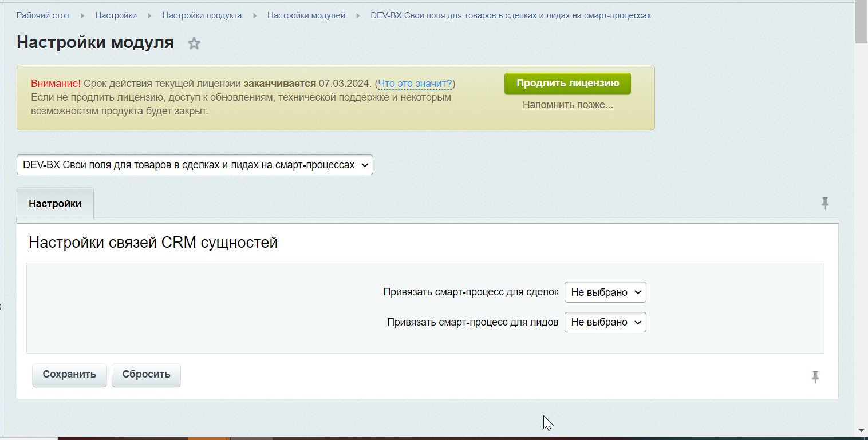868x440 pixels.
Task: Click breadcrumb arrow after Рабочий стол
Action: coord(82,15)
